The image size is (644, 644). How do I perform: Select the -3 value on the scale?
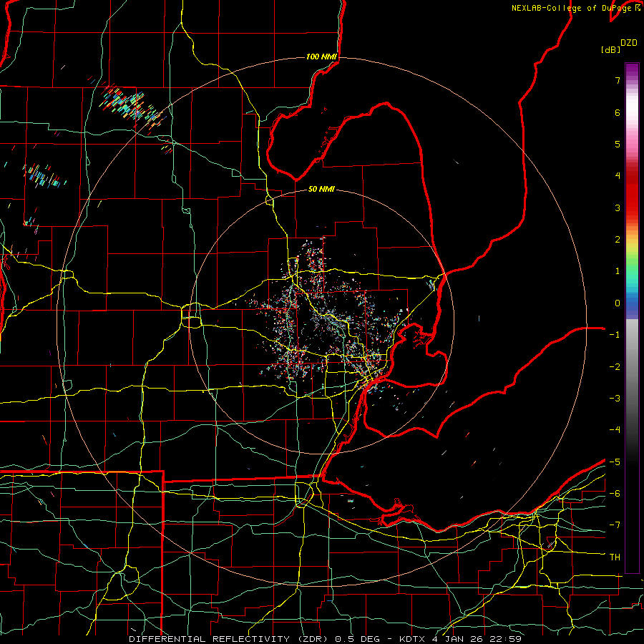615,399
